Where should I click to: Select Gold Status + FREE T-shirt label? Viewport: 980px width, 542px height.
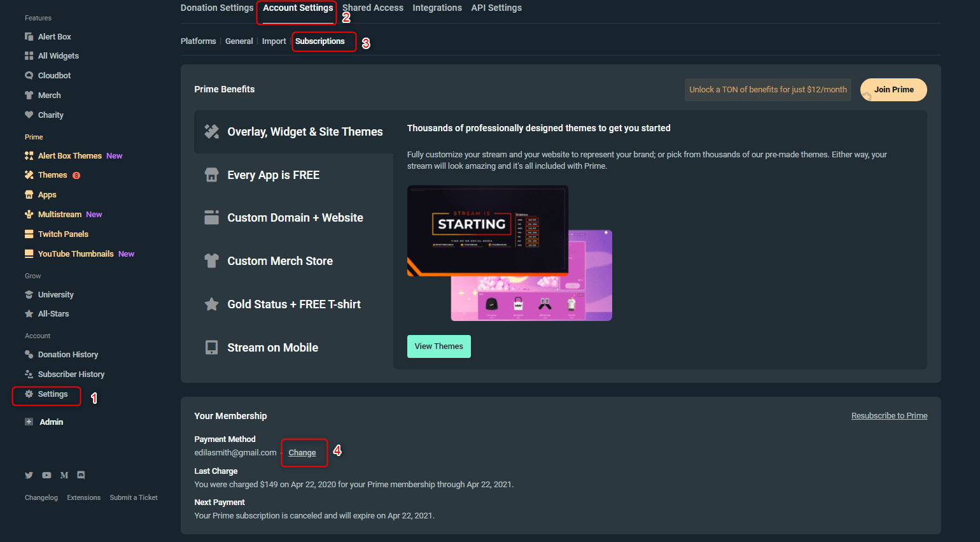coord(294,304)
